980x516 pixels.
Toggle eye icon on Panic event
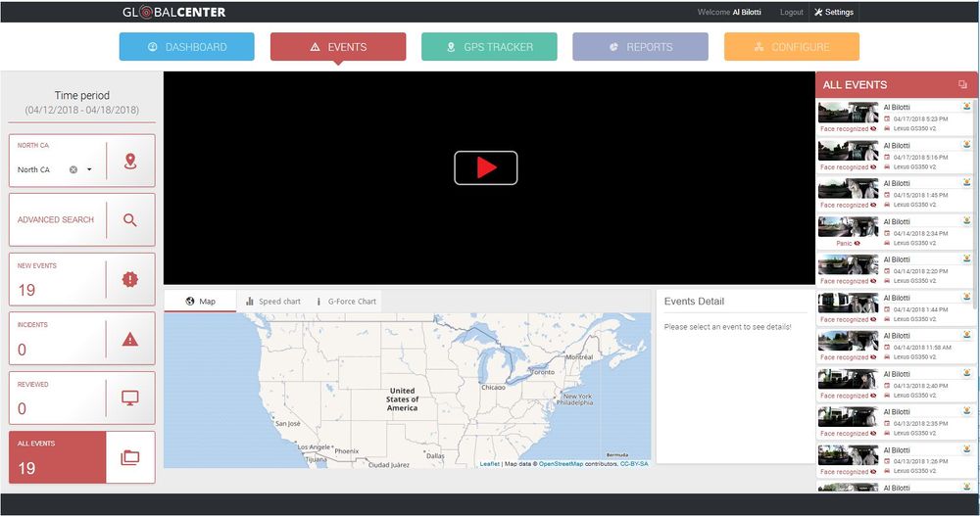tap(857, 243)
